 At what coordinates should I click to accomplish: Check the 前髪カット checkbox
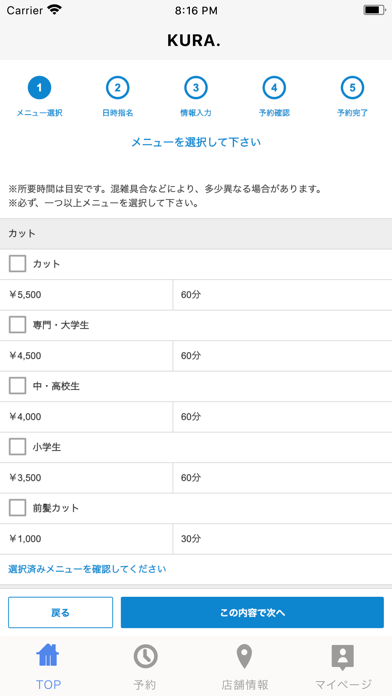tap(17, 508)
